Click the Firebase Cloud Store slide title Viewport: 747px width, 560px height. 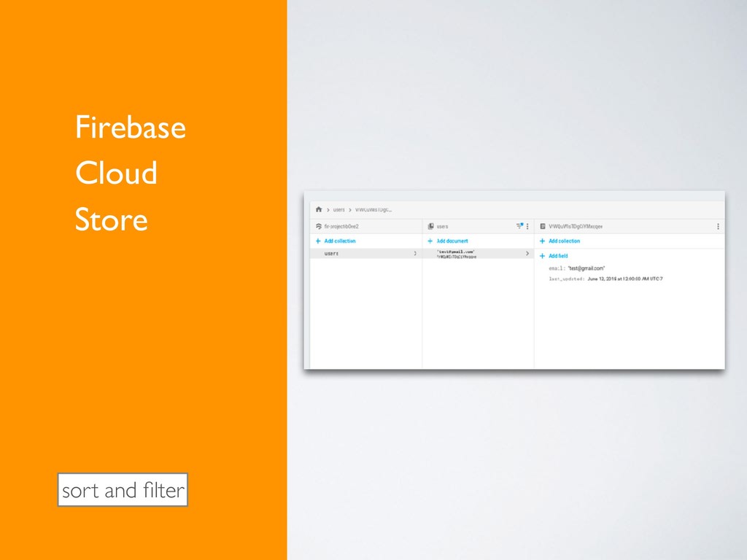130,173
